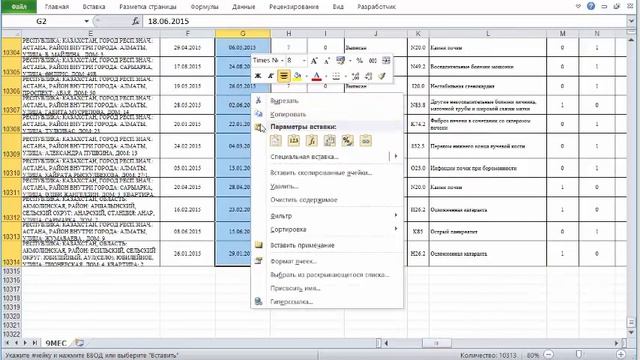Open the Times New Roman font name dropdown
Image resolution: width=640 pixels, height=360 pixels.
(282, 60)
